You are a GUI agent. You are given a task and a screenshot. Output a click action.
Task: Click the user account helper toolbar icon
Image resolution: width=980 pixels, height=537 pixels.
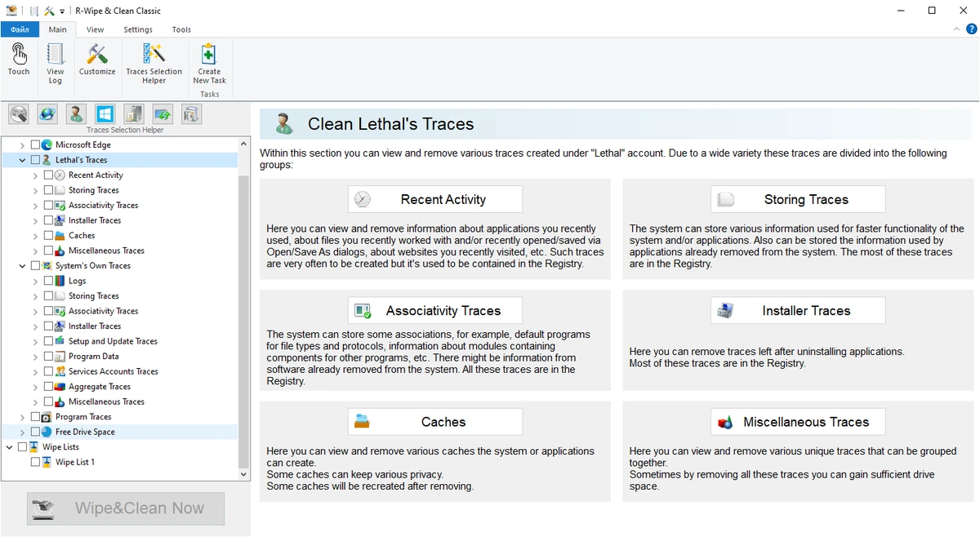[76, 114]
